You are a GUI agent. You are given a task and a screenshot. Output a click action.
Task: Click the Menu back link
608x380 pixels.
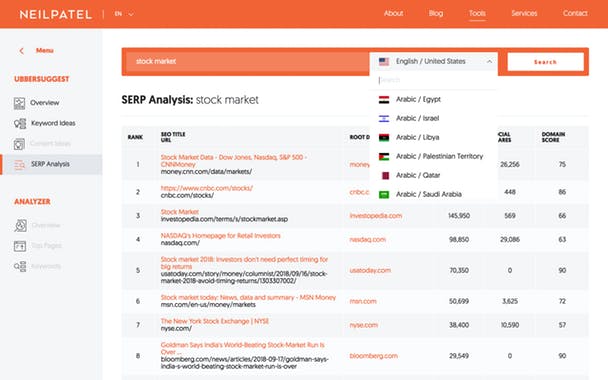[x=45, y=50]
